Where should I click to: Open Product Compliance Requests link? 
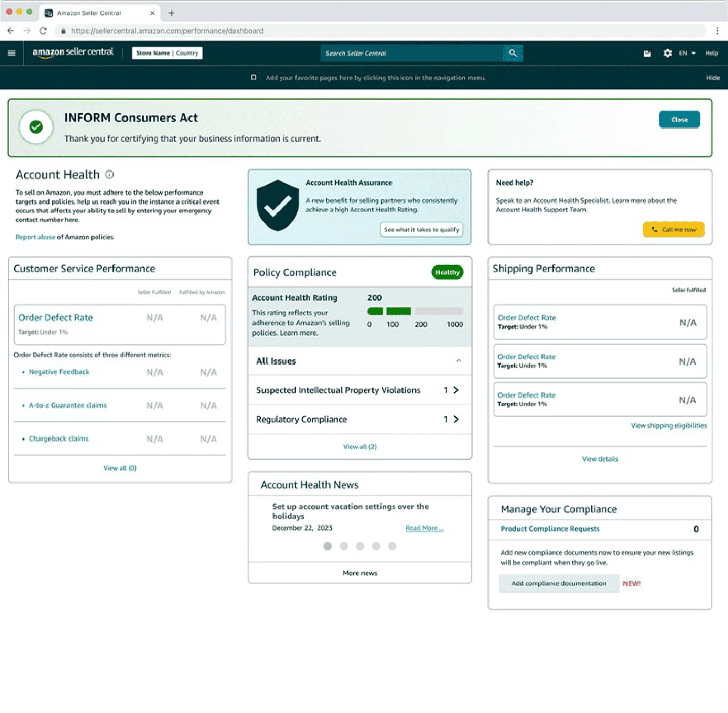pos(550,528)
